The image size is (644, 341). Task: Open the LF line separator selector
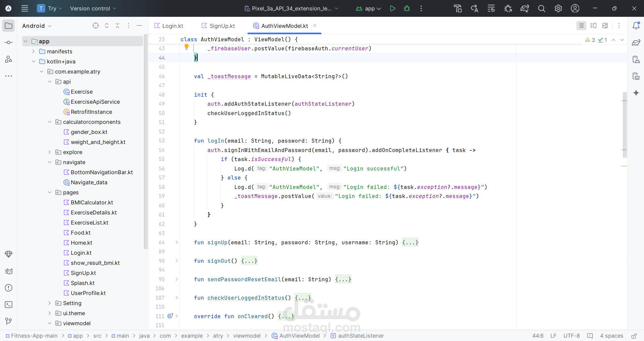click(553, 336)
